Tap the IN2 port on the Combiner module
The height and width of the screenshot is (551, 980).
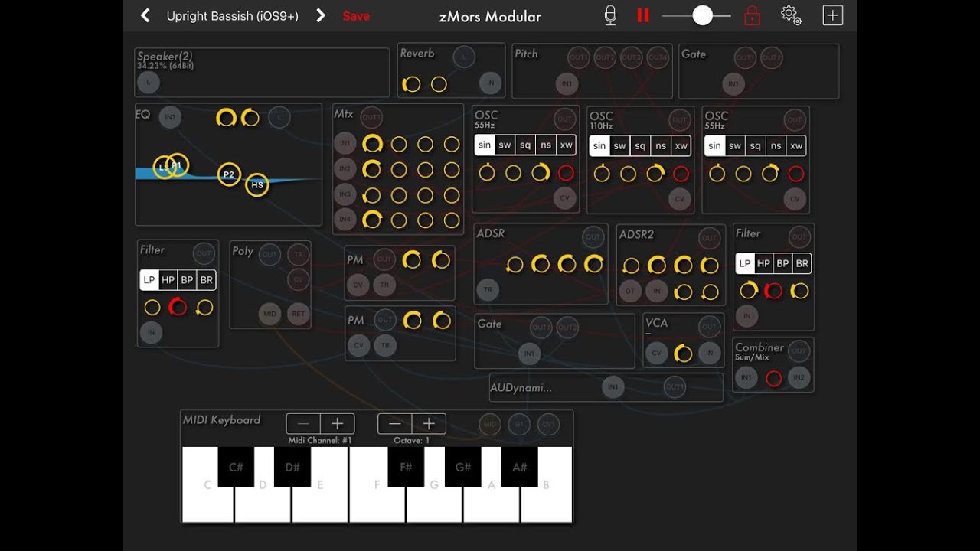coord(799,377)
